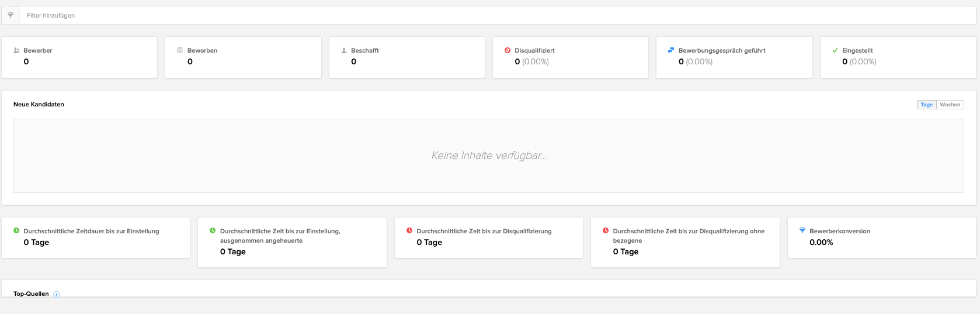Click the '0' value under Bewerber
Viewport: 980px width, 314px height.
[26, 61]
